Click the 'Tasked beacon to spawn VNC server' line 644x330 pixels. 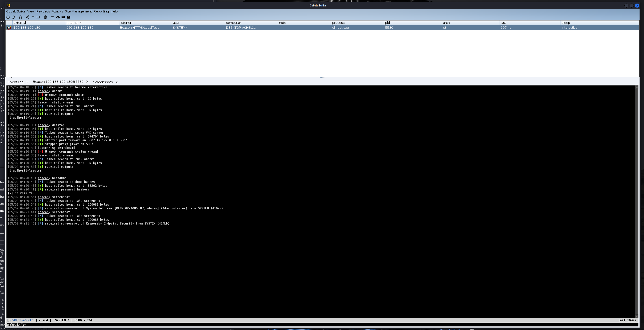point(55,133)
